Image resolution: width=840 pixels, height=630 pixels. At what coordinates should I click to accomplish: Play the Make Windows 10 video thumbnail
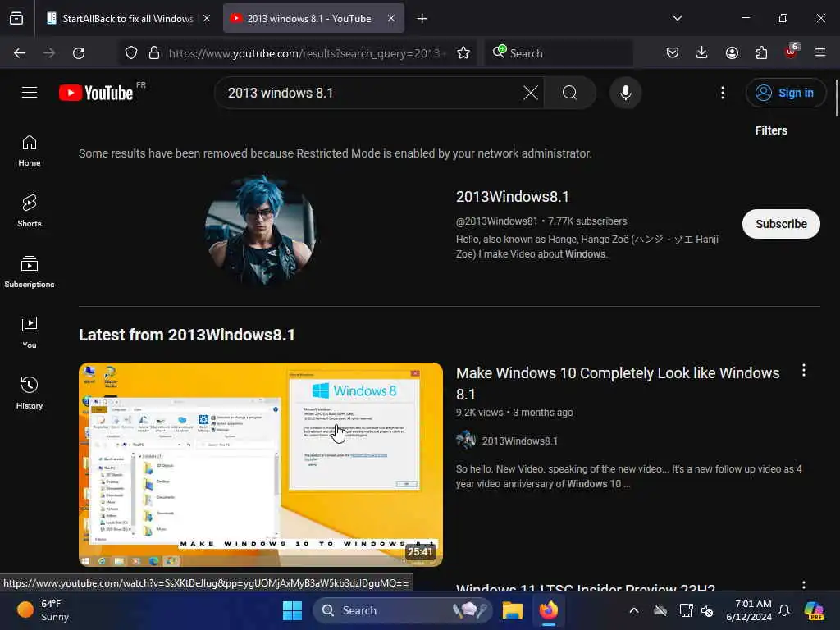(261, 464)
